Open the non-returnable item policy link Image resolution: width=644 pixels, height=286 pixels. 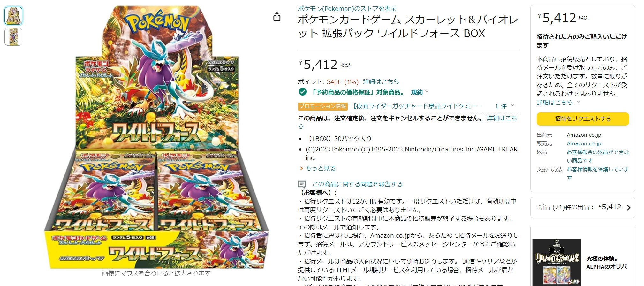point(598,156)
